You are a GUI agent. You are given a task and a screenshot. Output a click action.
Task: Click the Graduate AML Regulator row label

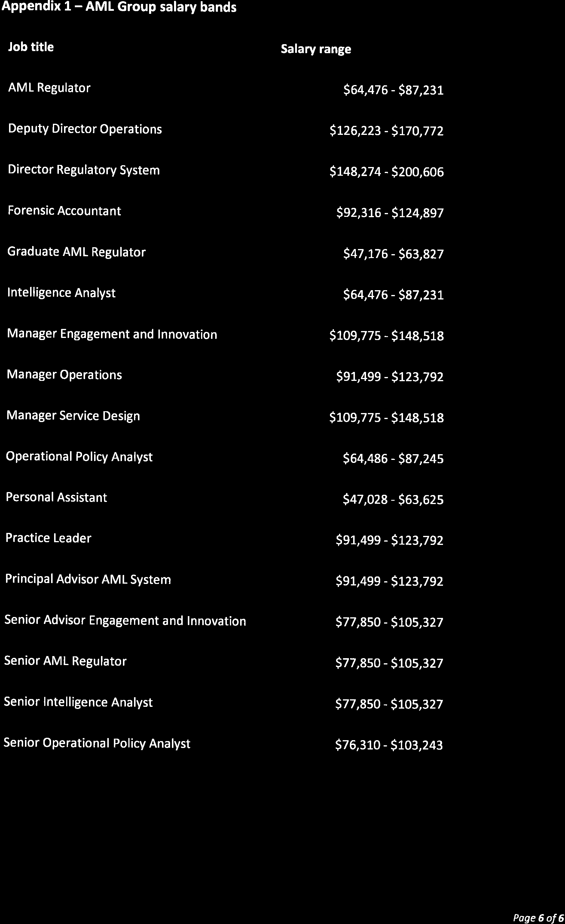(x=76, y=252)
